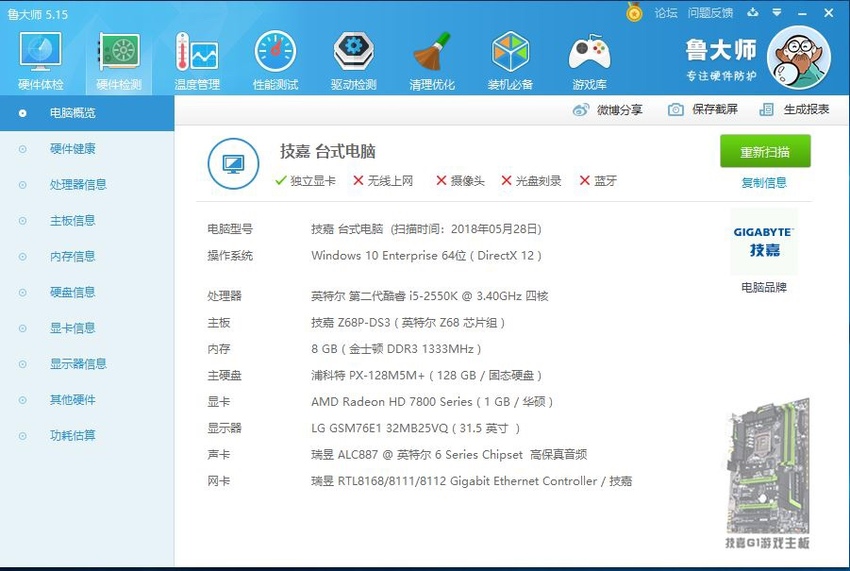Click memory value 8 GB 金士顿 DDR3
The height and width of the screenshot is (571, 850).
[x=396, y=349]
